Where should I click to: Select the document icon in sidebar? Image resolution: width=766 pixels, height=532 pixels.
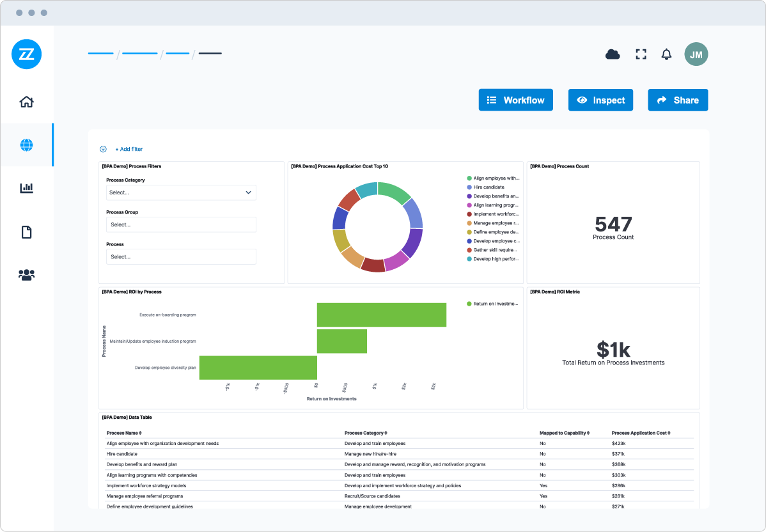coord(26,231)
